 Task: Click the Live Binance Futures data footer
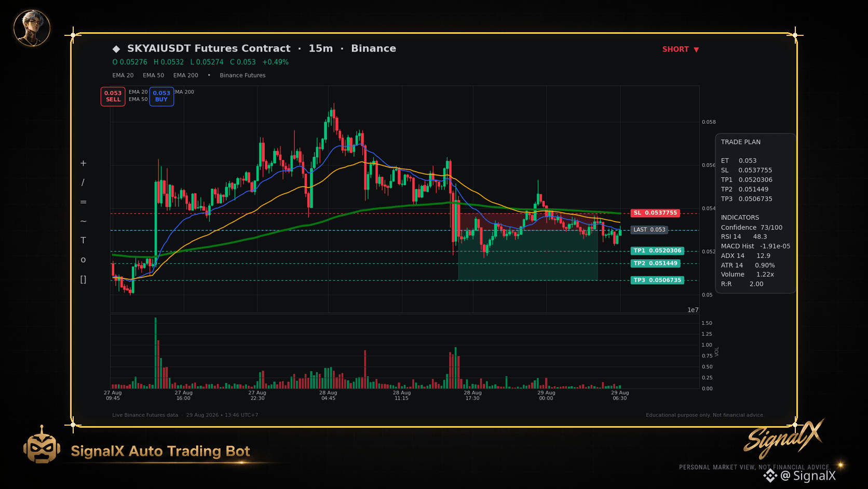[145, 415]
